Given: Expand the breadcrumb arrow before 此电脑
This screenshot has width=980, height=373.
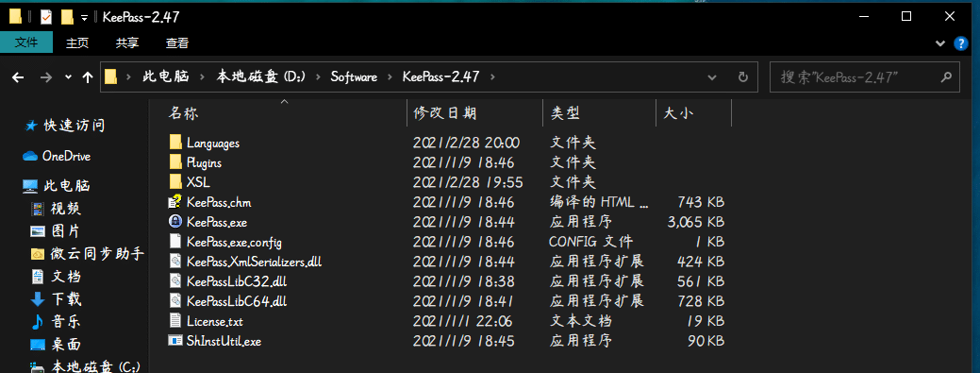Looking at the screenshot, I should (x=129, y=77).
